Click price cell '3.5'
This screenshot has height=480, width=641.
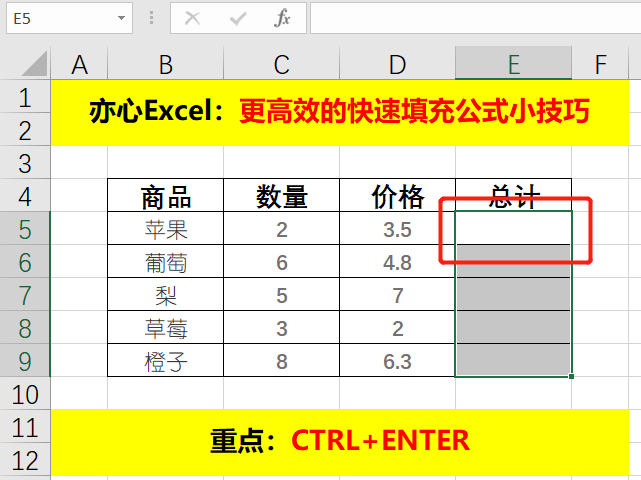click(397, 229)
